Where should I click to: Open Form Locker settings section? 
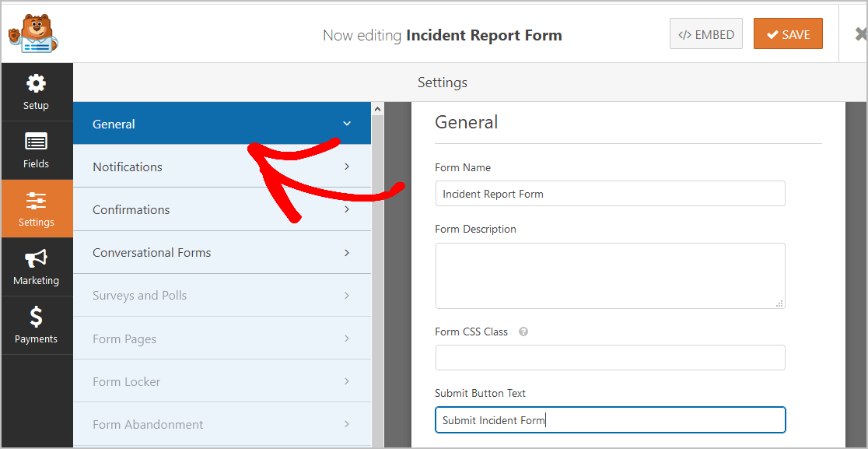tap(222, 381)
